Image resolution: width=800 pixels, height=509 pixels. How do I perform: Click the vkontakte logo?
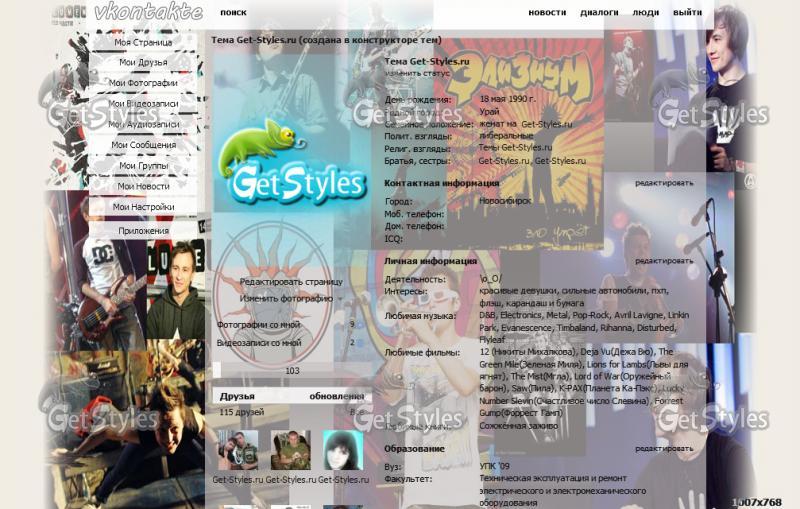(x=147, y=13)
